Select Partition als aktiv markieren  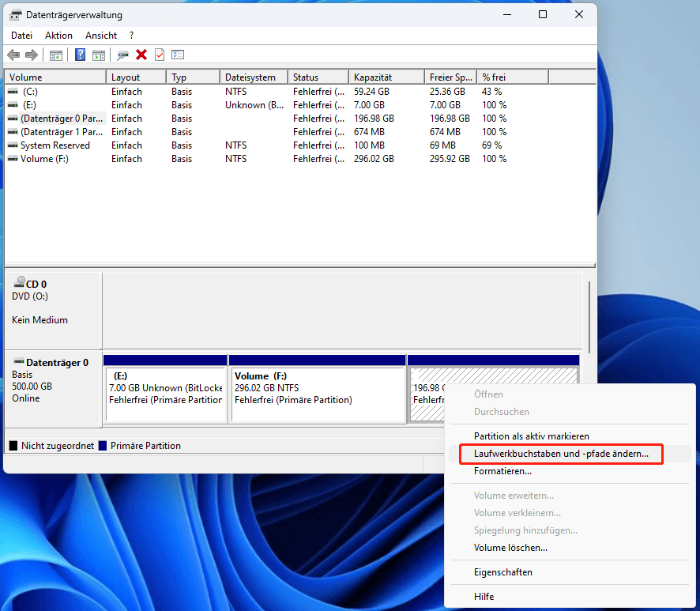pyautogui.click(x=531, y=436)
